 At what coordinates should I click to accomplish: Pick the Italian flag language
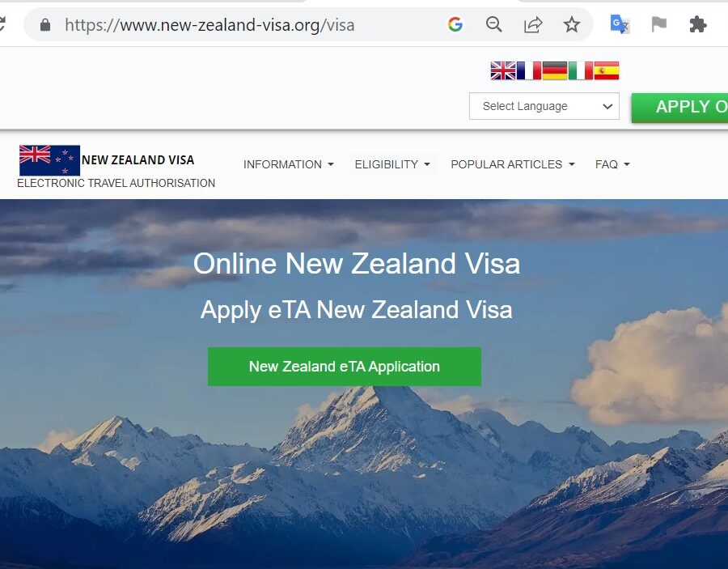pyautogui.click(x=580, y=70)
